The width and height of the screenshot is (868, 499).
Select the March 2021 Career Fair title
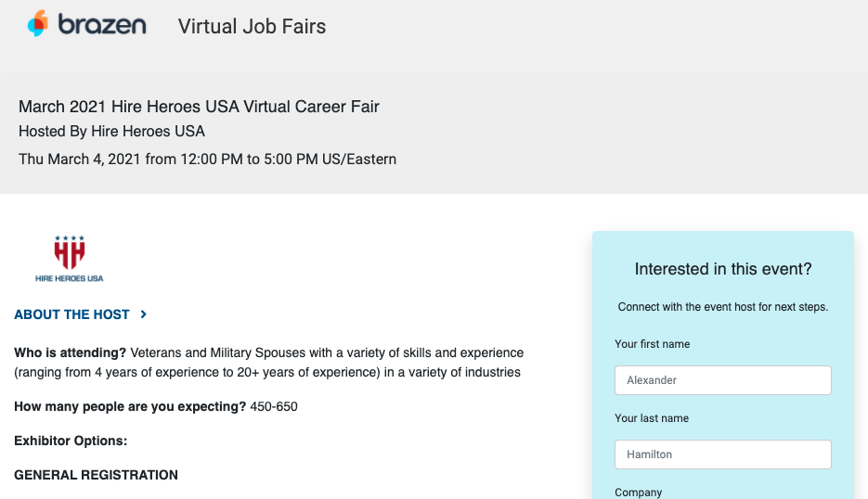[199, 107]
